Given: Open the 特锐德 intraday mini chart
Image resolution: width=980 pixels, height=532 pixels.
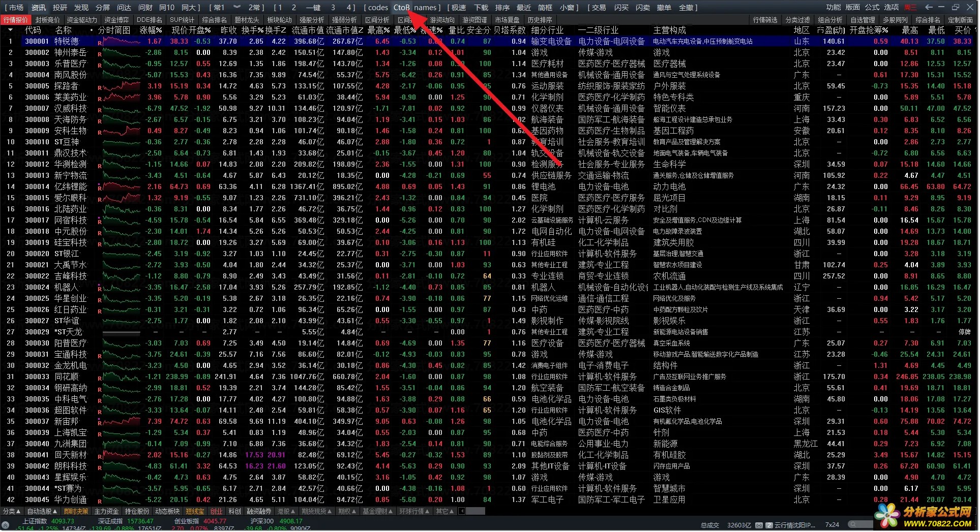Looking at the screenshot, I should point(122,41).
